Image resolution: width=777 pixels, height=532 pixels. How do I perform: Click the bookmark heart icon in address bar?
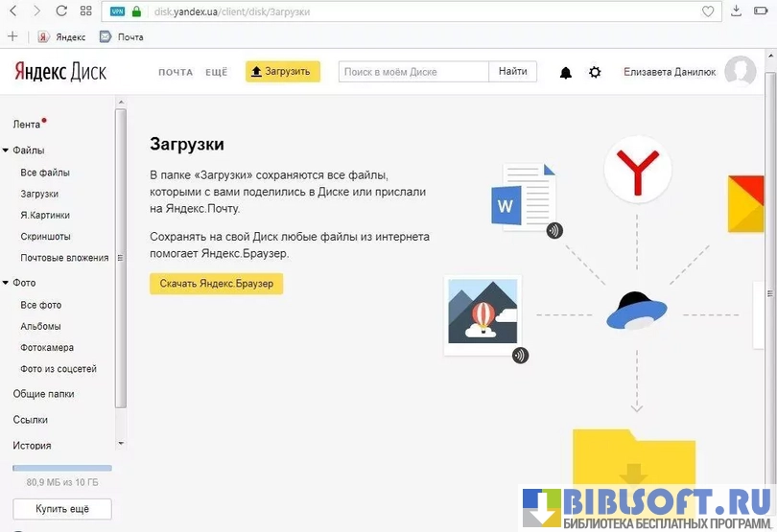pos(708,12)
